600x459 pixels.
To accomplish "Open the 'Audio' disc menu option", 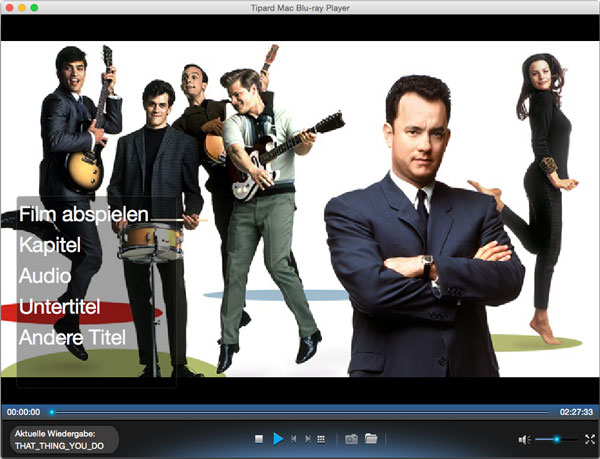I will tap(45, 276).
